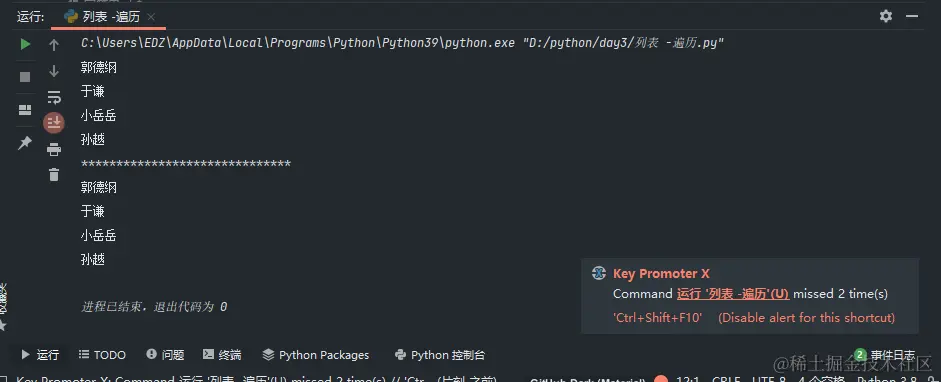
Task: Click the Python Packages stack icon
Action: pyautogui.click(x=268, y=355)
